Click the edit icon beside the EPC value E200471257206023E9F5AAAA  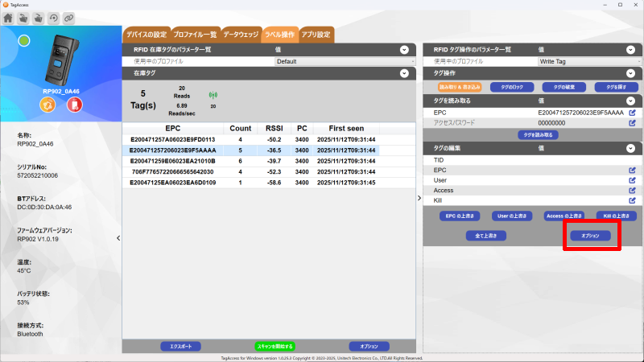tap(632, 112)
